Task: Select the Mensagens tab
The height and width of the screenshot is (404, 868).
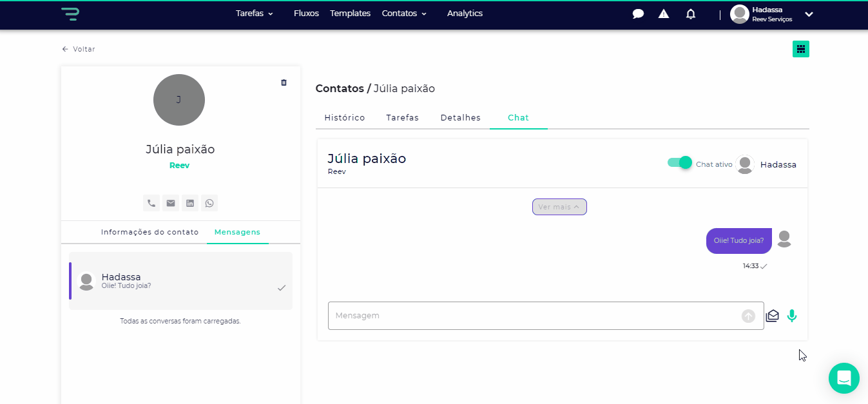Action: 238,232
